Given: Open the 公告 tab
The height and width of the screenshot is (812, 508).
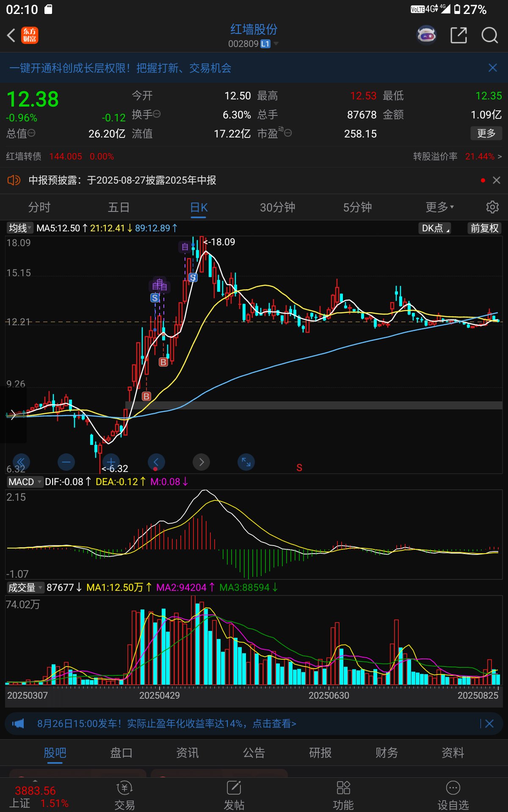Looking at the screenshot, I should (254, 753).
